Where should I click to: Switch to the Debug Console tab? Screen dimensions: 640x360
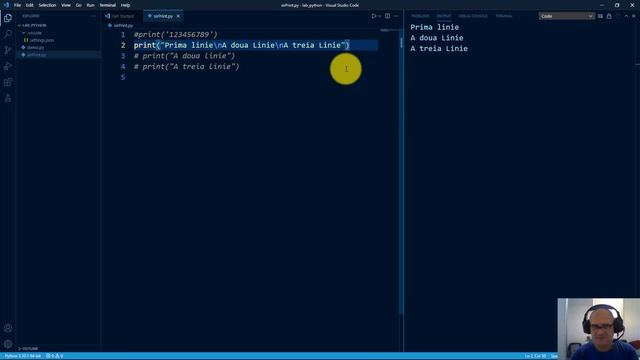point(473,16)
